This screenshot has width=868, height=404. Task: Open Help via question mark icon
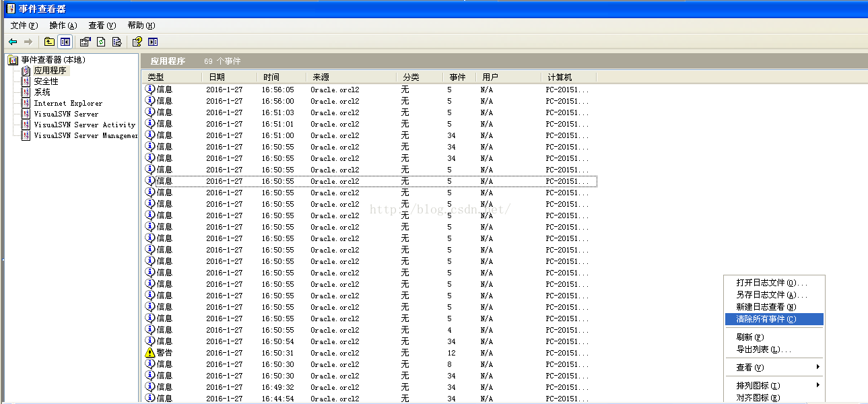coord(137,42)
